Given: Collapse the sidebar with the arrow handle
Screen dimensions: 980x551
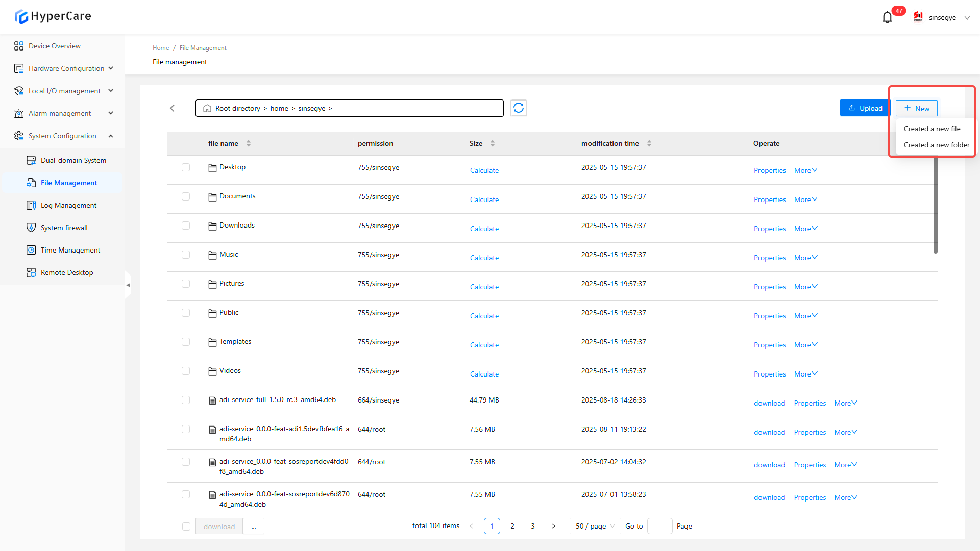Looking at the screenshot, I should point(128,285).
